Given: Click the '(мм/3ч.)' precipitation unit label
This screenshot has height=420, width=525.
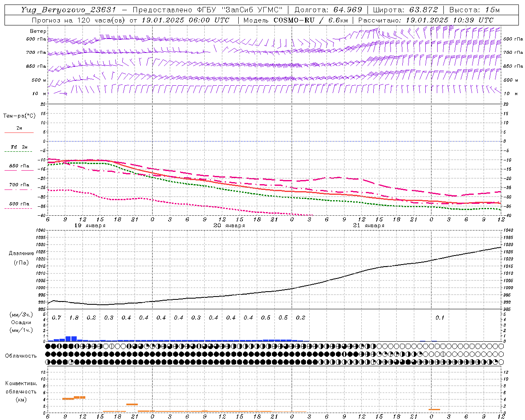Looking at the screenshot, I should tap(21, 315).
